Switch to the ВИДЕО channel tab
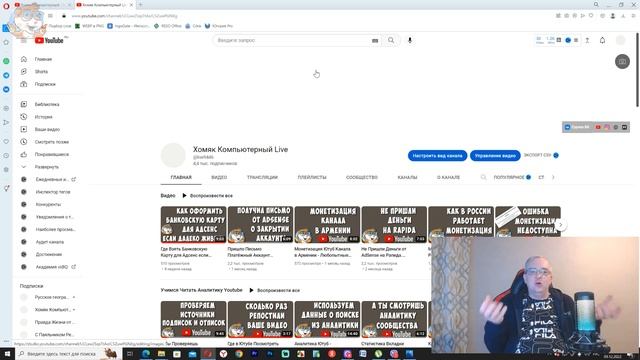Screen dimensions: 640x360 coord(219,177)
